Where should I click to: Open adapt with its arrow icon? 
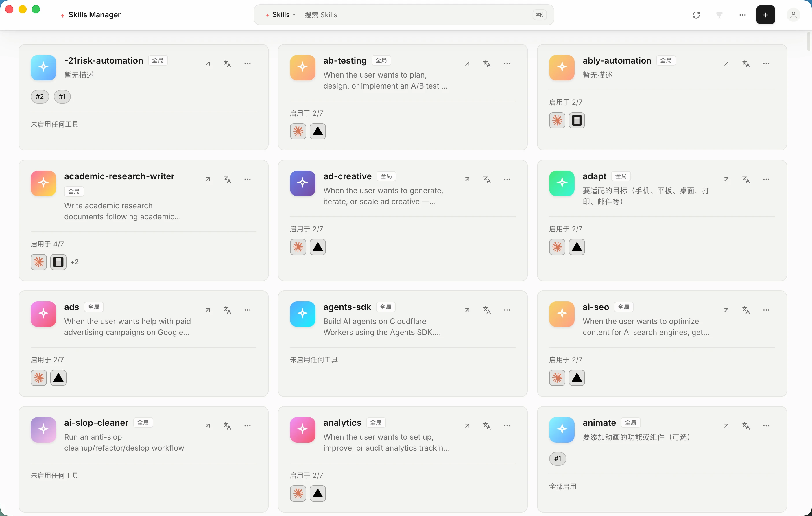pos(726,179)
